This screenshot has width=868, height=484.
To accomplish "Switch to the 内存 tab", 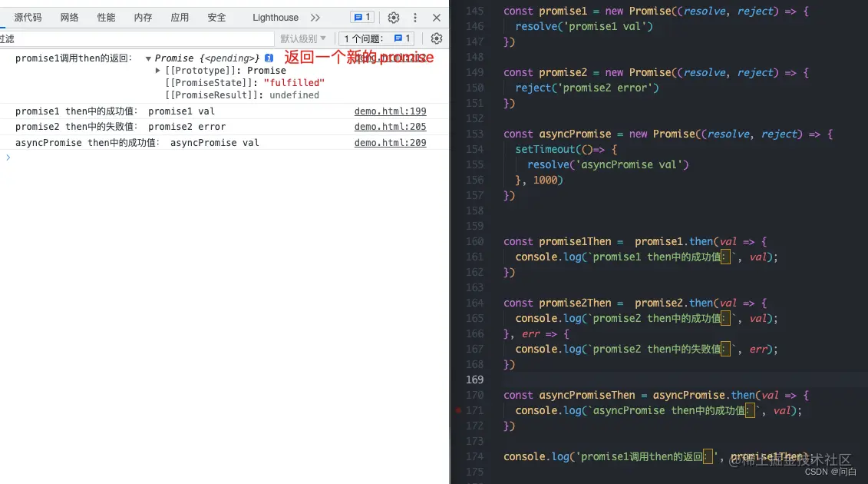I will tap(143, 18).
